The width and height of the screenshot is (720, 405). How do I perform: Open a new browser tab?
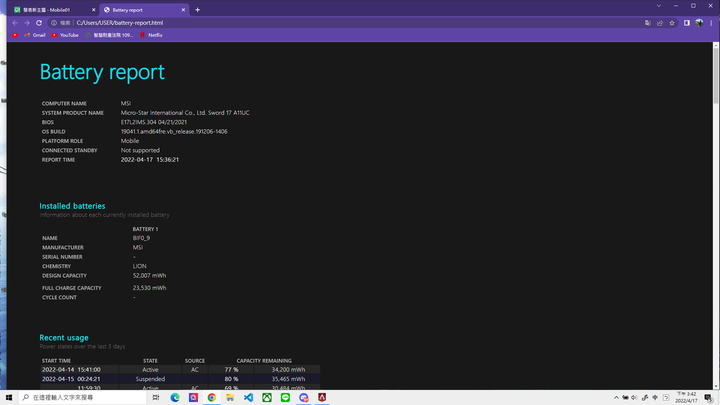[x=197, y=10]
